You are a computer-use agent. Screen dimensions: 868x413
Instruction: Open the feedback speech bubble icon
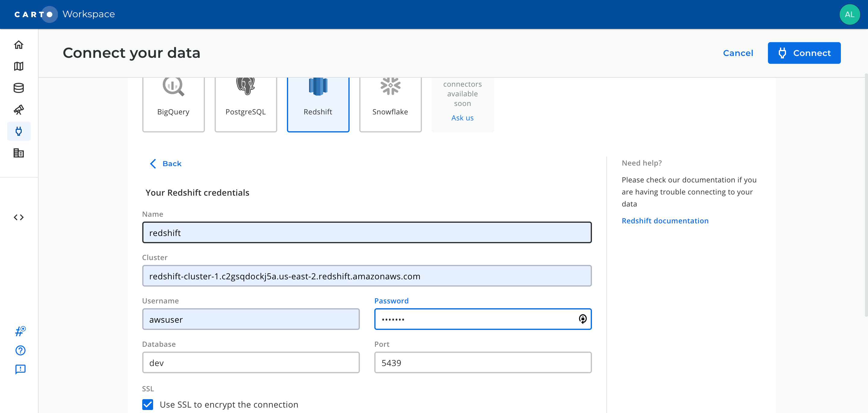[x=20, y=369]
